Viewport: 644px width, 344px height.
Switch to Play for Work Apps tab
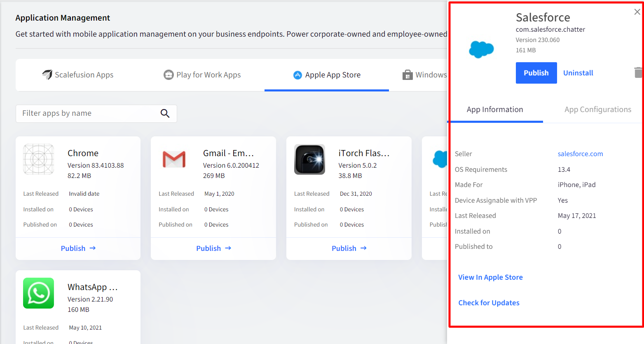pos(202,75)
